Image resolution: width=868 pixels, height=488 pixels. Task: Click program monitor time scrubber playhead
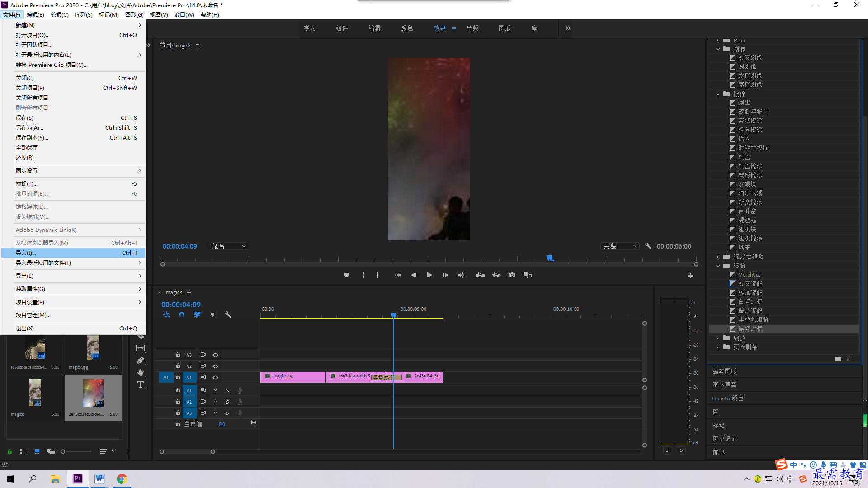click(x=550, y=258)
